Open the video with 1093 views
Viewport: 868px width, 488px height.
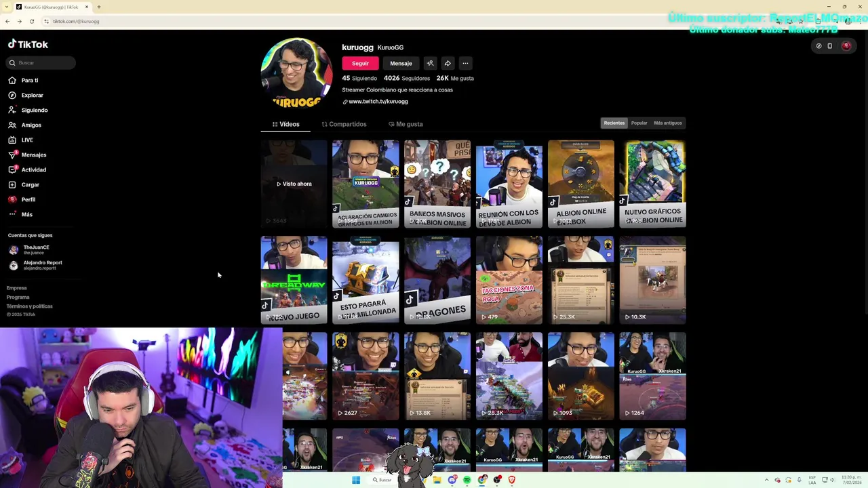point(581,376)
